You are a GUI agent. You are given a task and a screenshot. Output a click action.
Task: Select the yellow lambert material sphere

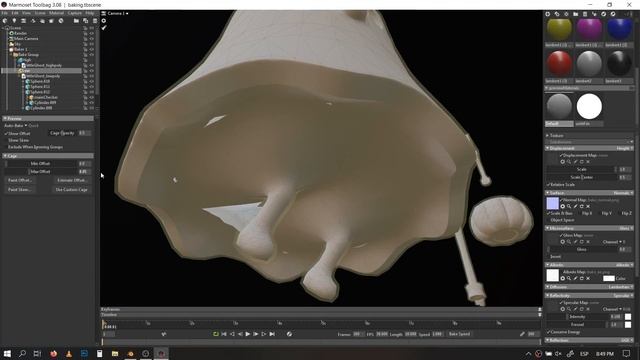pos(559,30)
